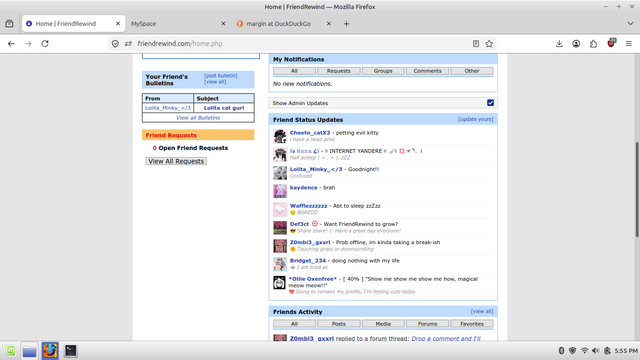The width and height of the screenshot is (640, 360).
Task: Open the reader view icon in address bar
Action: [476, 44]
